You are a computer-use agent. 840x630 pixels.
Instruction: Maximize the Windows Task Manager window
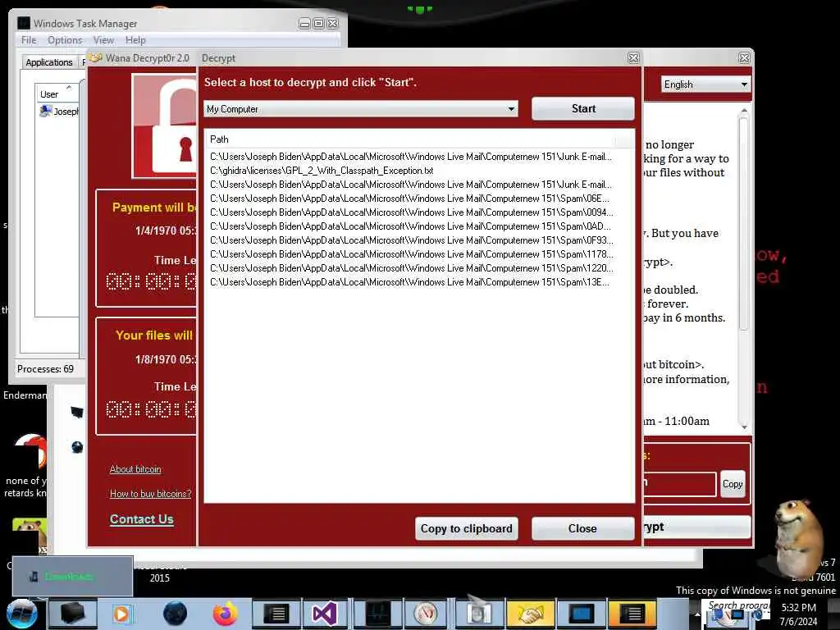(318, 24)
